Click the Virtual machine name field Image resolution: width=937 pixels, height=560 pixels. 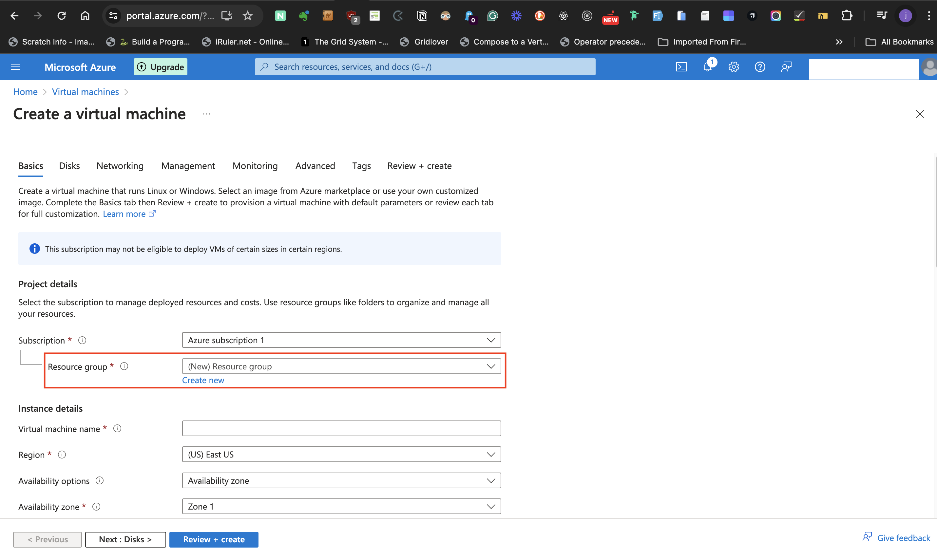tap(341, 428)
